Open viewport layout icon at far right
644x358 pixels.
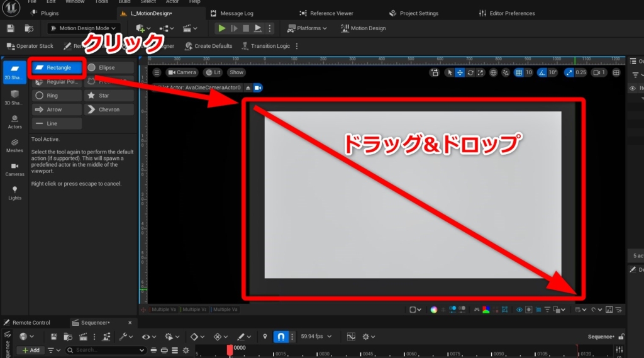(616, 72)
